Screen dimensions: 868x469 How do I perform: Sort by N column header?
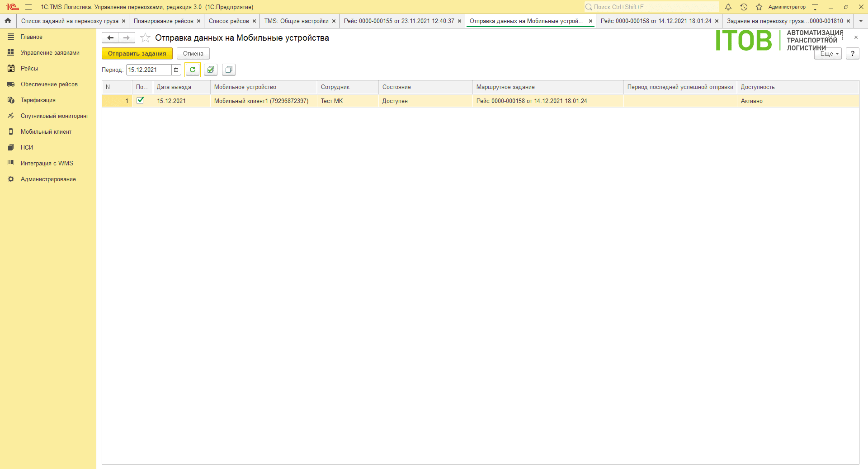(x=117, y=87)
